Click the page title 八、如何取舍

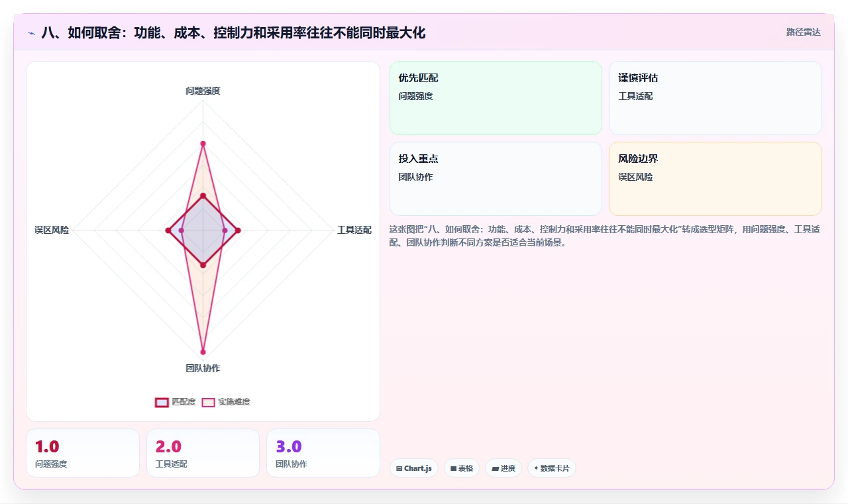click(x=233, y=32)
